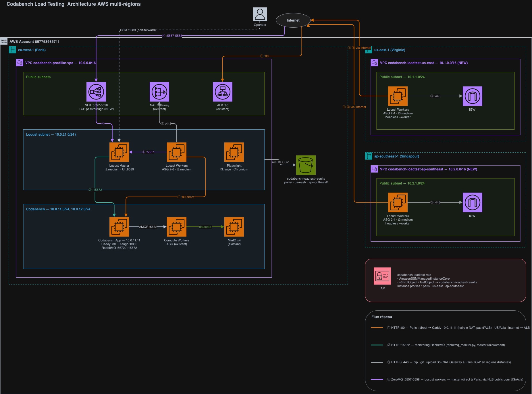Click the IAM role icon
The width and height of the screenshot is (532, 394).
coord(382,276)
